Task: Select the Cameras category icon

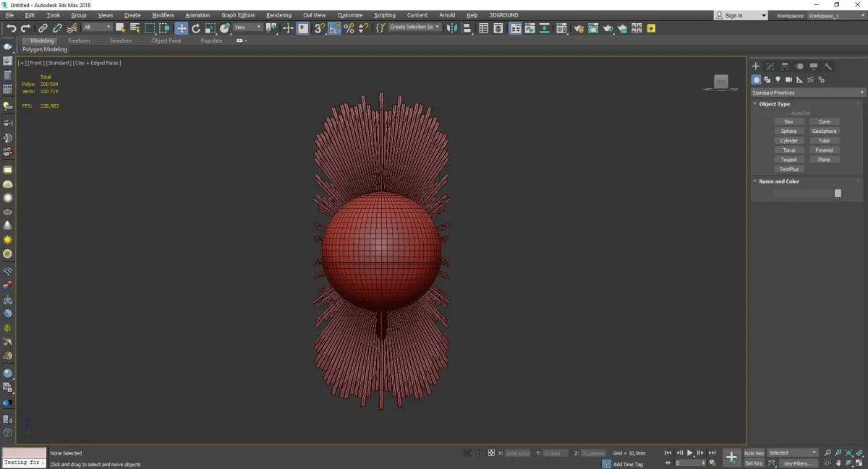Action: click(x=789, y=79)
